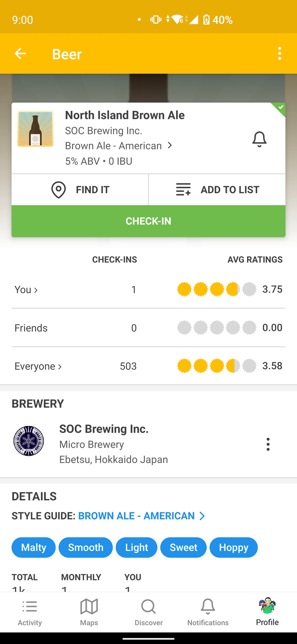
Task: Expand the Everyone check-ins row
Action: pos(38,366)
